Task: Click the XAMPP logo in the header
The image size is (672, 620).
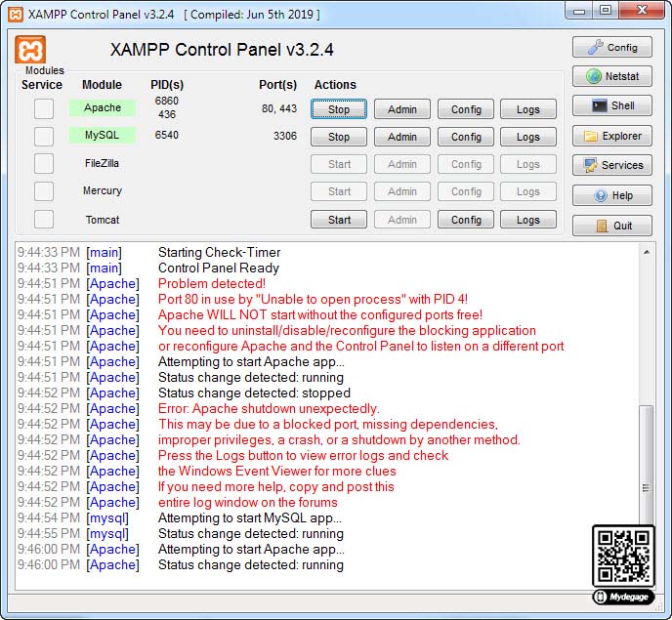Action: click(x=30, y=50)
